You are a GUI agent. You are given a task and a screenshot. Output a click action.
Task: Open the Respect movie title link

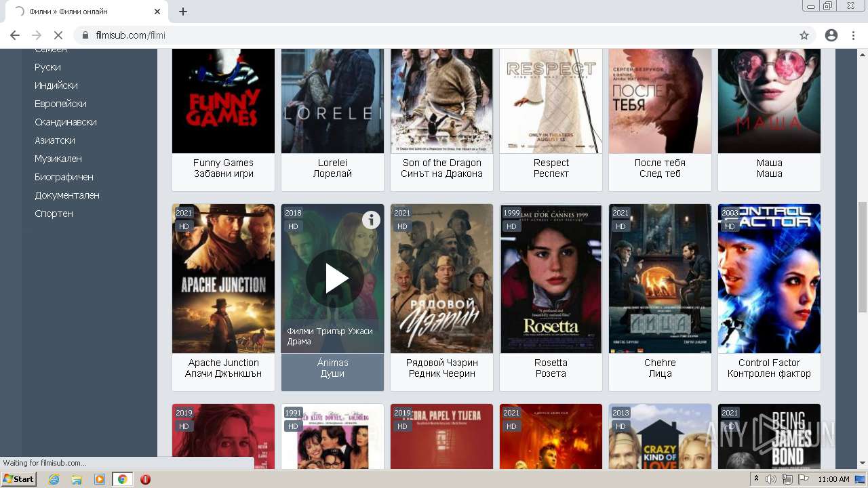point(551,168)
